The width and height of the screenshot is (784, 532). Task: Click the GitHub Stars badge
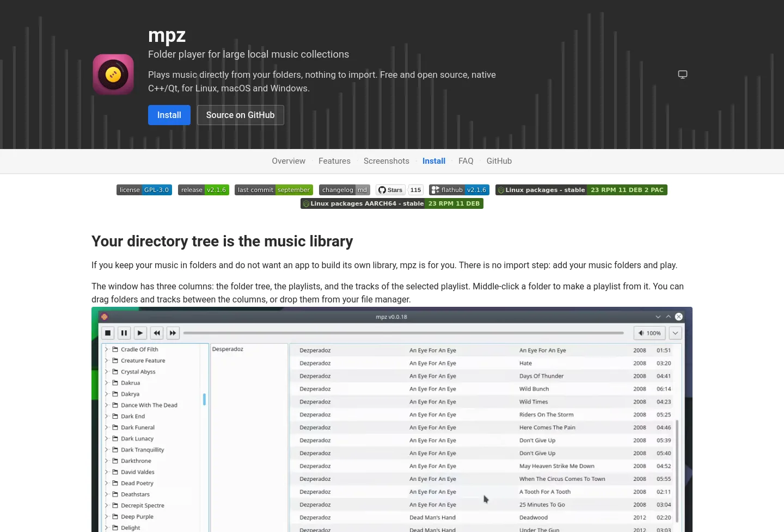(400, 190)
